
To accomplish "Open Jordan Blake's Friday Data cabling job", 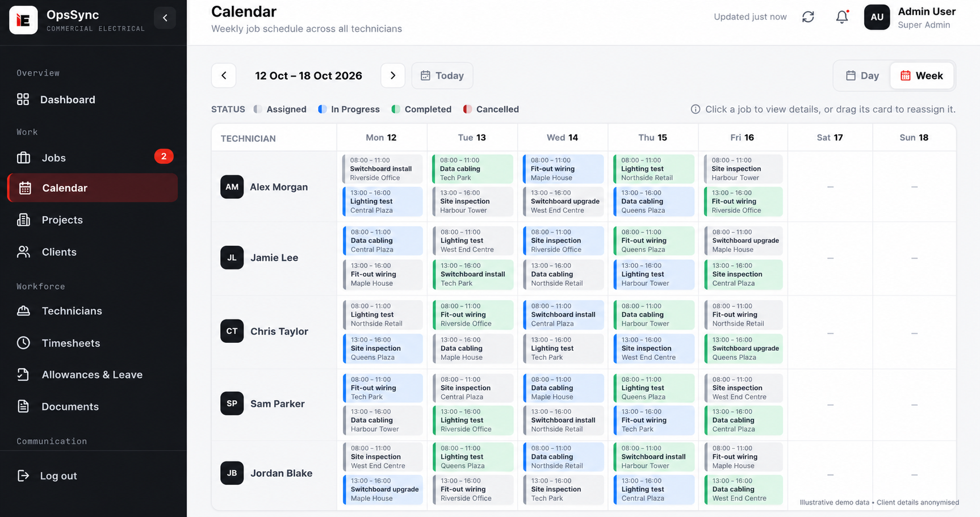I will [743, 489].
